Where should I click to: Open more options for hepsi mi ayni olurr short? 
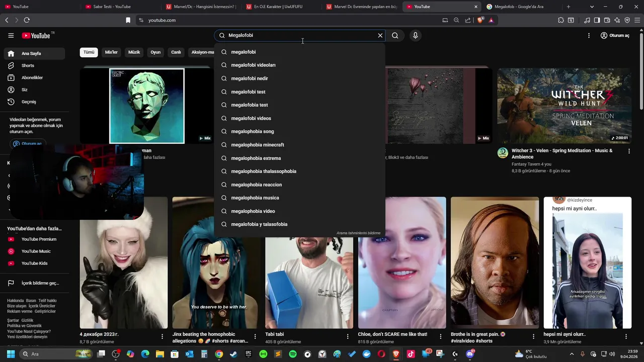[x=626, y=336]
